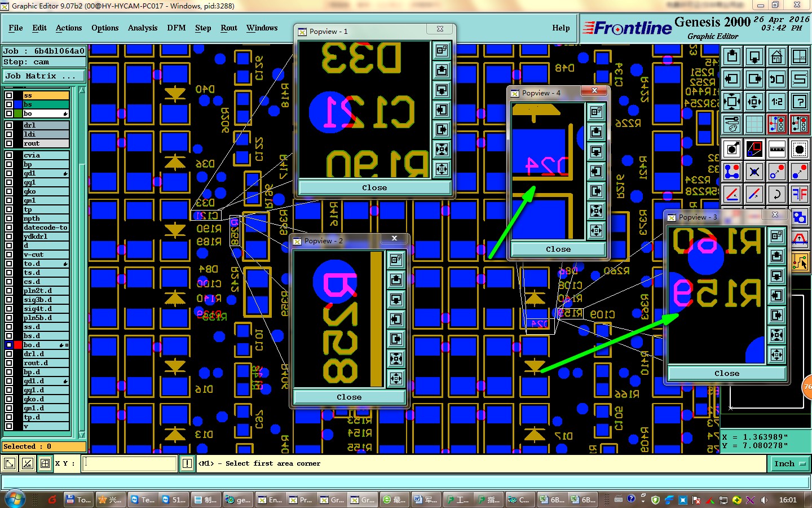Open the Help menu
This screenshot has height=508, width=812.
[x=561, y=28]
